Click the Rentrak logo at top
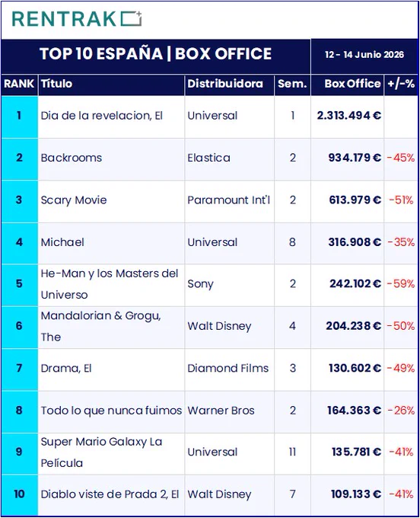This screenshot has width=420, height=518. [x=77, y=19]
